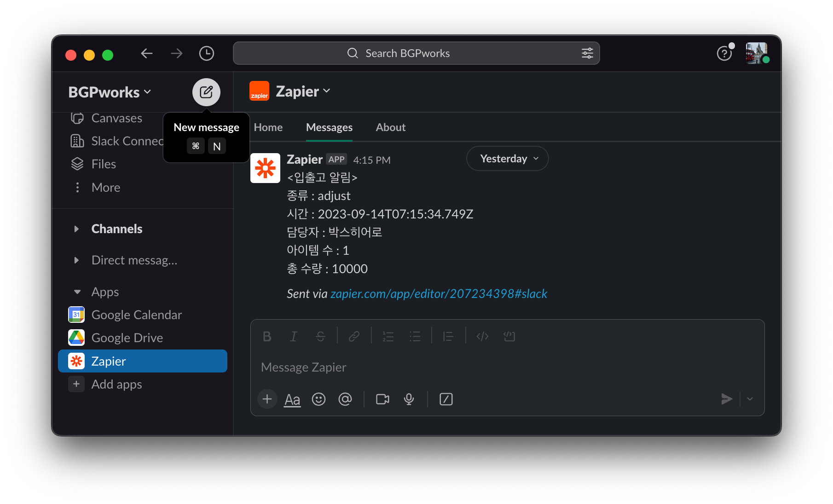Open the user profile avatar
The width and height of the screenshot is (833, 504).
757,53
